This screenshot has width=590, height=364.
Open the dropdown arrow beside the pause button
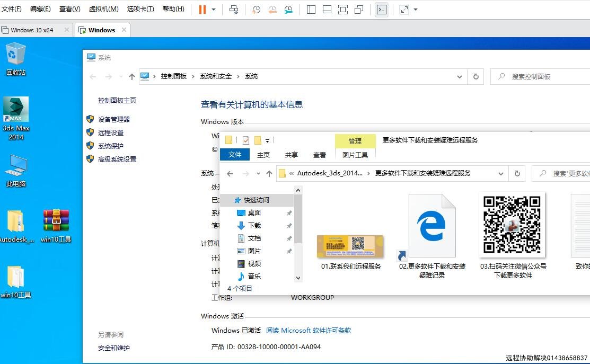pyautogui.click(x=214, y=10)
